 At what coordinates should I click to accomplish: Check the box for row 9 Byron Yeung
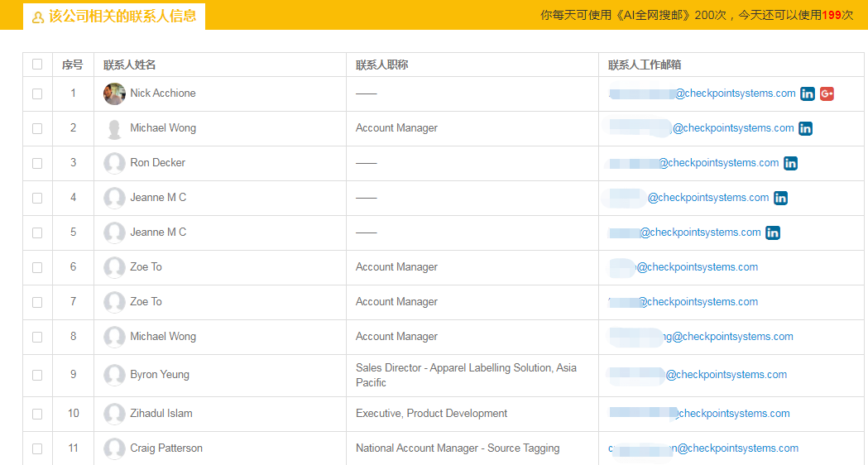(x=37, y=375)
